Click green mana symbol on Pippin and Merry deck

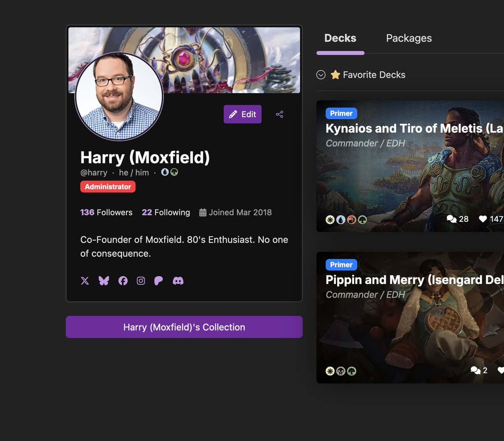pyautogui.click(x=352, y=371)
